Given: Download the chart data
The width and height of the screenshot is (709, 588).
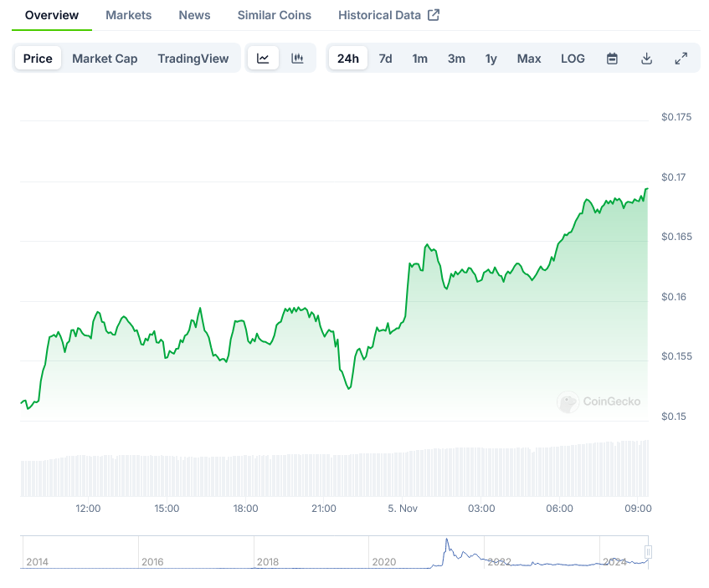Looking at the screenshot, I should [646, 59].
